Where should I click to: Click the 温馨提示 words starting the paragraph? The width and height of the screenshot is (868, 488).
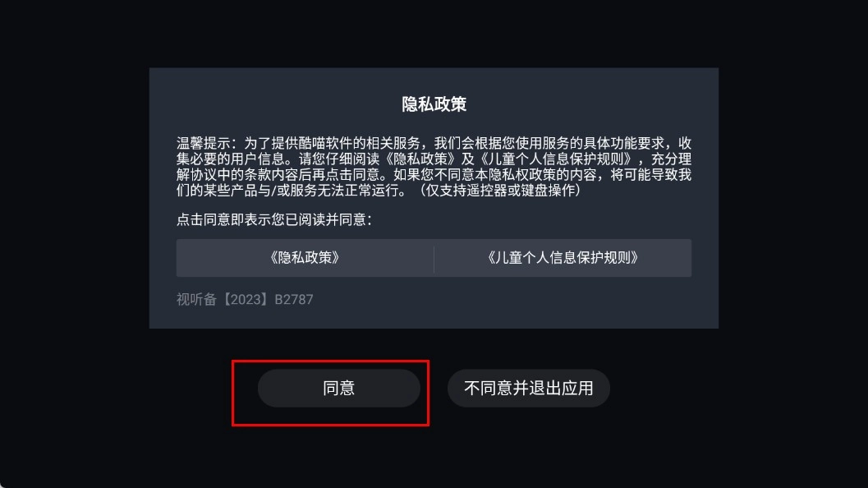(203, 144)
